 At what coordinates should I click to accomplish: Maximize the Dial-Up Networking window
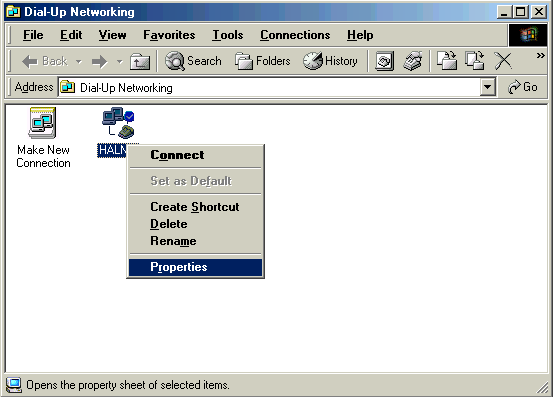click(x=521, y=12)
